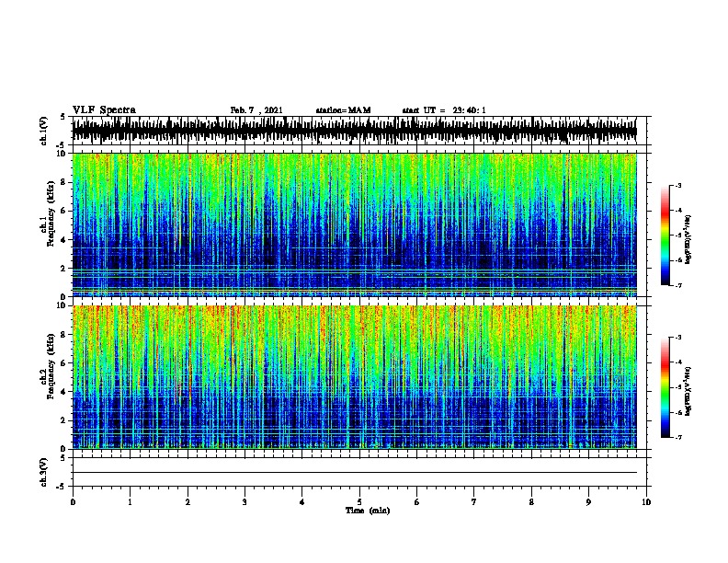Click the ch.1 color scale log(PSD) unit label
This screenshot has height=563, width=728.
(x=688, y=239)
